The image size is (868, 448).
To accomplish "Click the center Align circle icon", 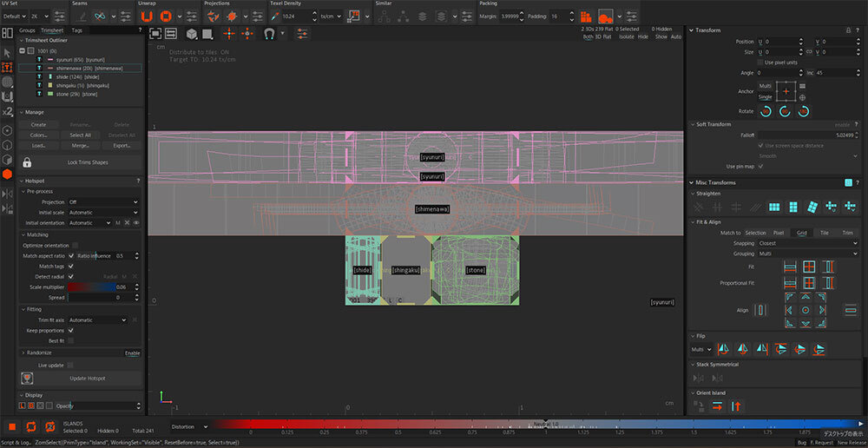I will pos(806,310).
